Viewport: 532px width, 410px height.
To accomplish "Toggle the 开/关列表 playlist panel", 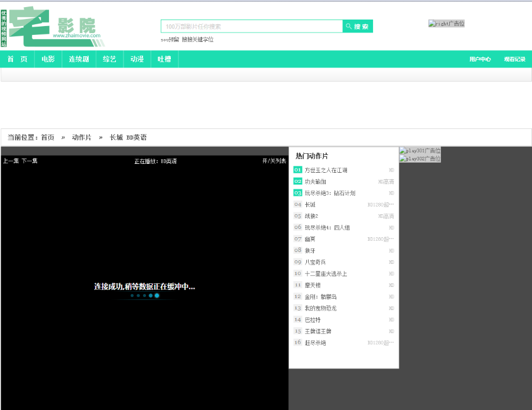I will click(x=274, y=161).
